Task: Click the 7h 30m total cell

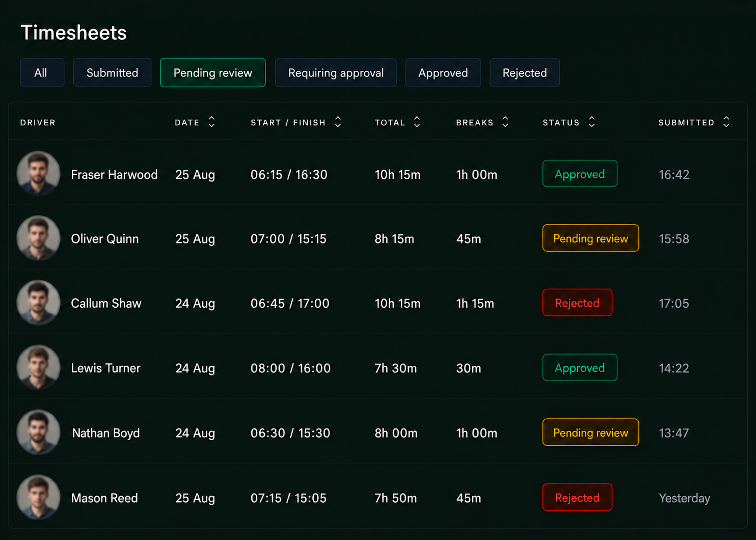Action: (395, 368)
